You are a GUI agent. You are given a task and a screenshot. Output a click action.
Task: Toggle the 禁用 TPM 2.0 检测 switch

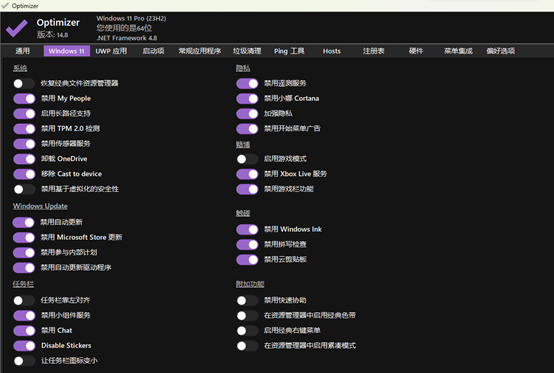[x=24, y=129]
